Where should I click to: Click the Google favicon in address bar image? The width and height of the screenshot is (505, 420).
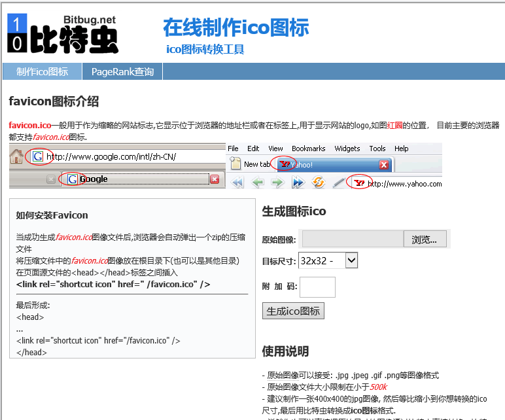coord(38,156)
